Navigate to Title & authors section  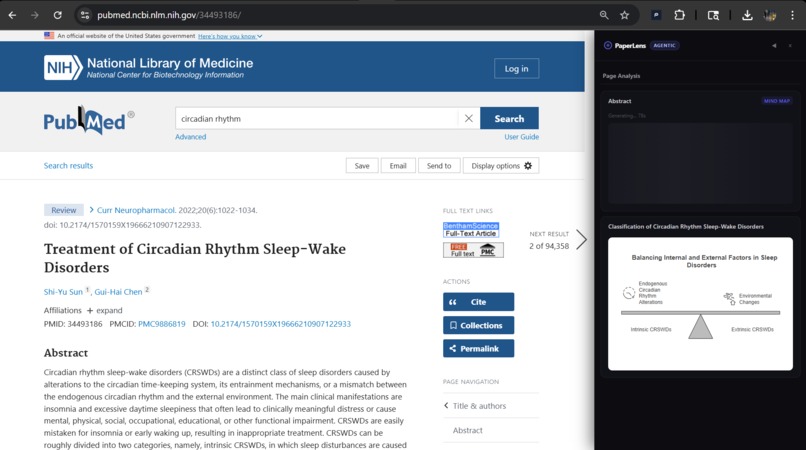[x=479, y=406]
